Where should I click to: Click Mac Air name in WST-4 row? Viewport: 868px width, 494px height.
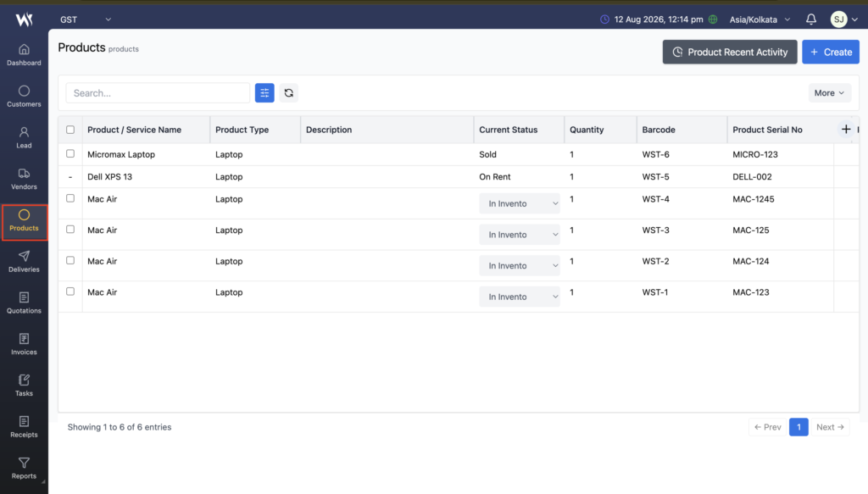click(103, 199)
